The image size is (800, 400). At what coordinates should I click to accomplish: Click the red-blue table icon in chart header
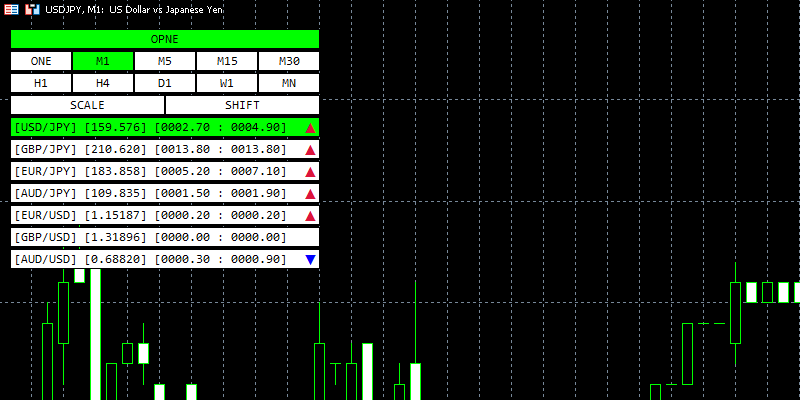coord(11,9)
